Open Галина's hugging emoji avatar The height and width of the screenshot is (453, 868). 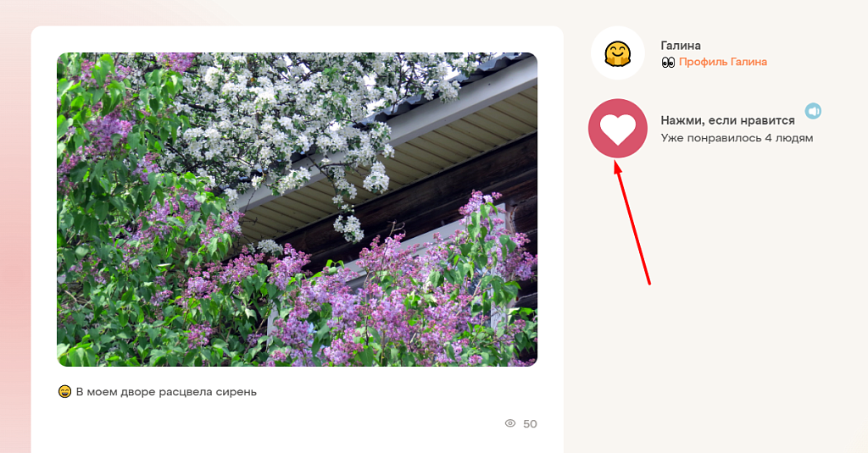point(618,53)
